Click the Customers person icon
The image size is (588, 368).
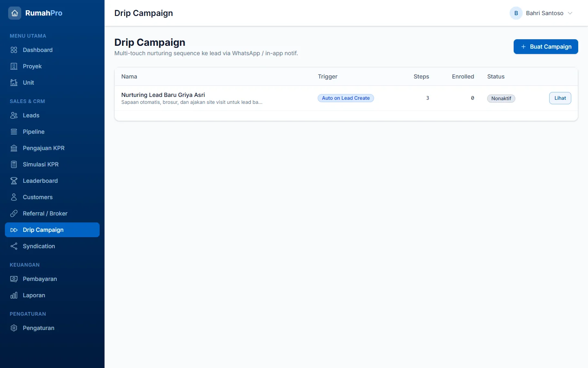tap(14, 197)
